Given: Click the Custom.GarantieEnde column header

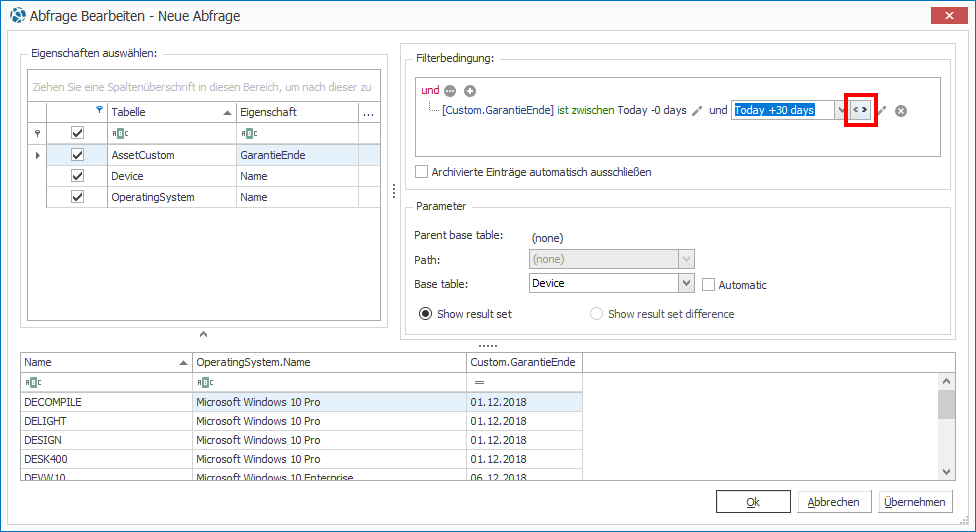Looking at the screenshot, I should point(524,362).
